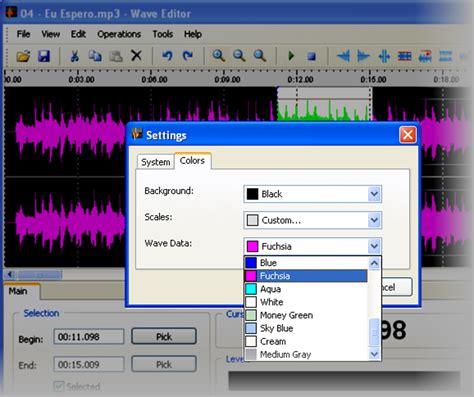Zoom out of the waveform
The image size is (474, 397).
click(x=239, y=56)
